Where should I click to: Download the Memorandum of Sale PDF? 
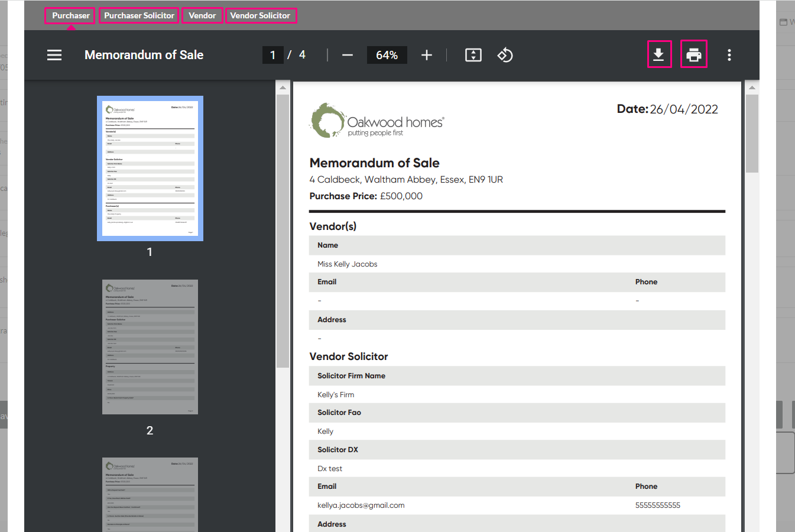659,54
